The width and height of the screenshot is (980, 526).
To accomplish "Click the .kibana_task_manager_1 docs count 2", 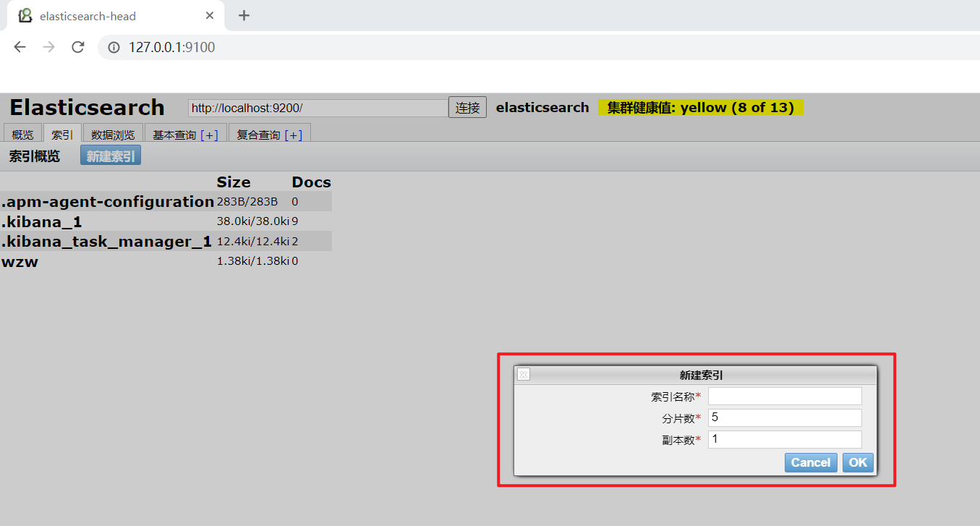I will coord(295,241).
